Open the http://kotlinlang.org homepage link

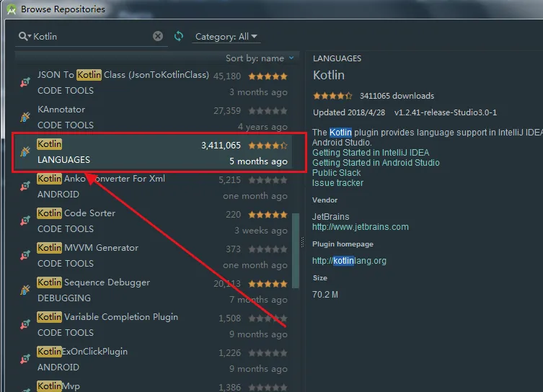click(x=349, y=261)
